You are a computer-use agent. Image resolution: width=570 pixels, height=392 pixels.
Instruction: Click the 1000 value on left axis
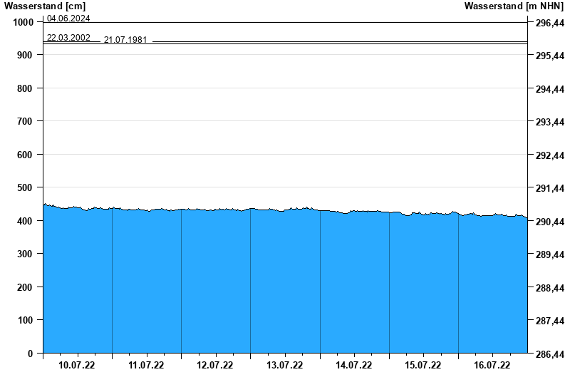[x=24, y=22]
